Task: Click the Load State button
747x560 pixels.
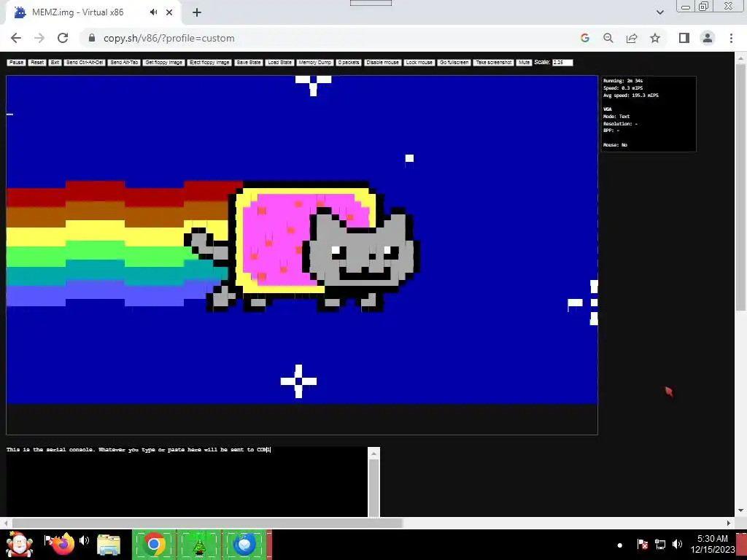Action: [279, 63]
